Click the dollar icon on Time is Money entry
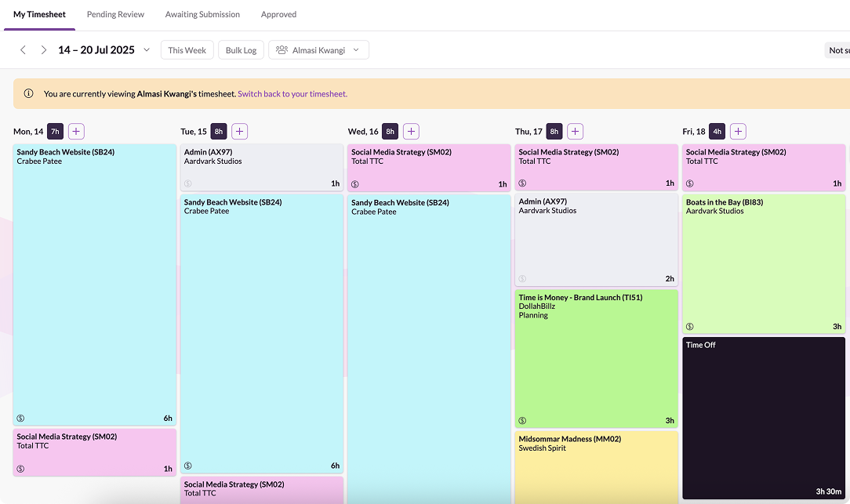The height and width of the screenshot is (504, 850). pos(521,420)
